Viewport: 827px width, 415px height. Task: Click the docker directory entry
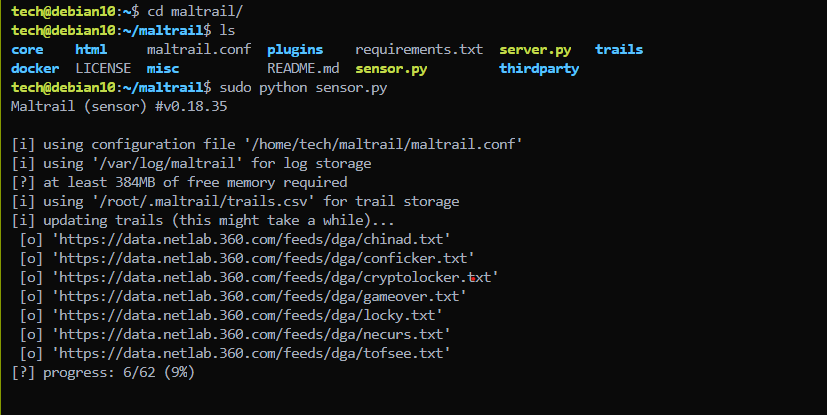tap(35, 69)
